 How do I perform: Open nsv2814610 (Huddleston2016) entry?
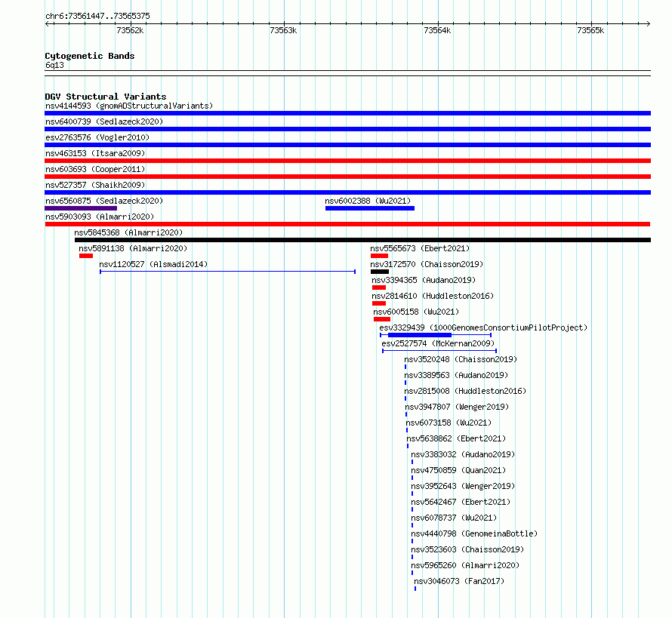433,296
